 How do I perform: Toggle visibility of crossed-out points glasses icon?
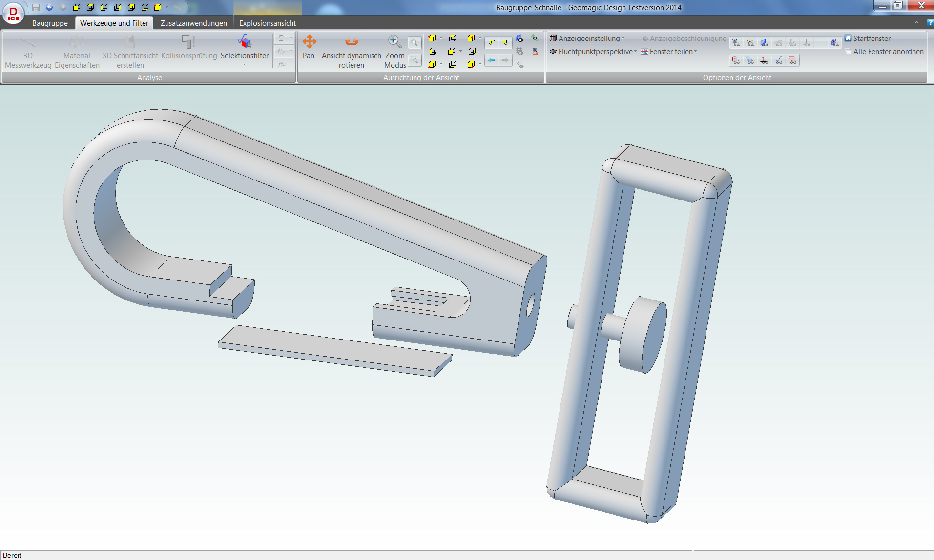click(x=736, y=43)
